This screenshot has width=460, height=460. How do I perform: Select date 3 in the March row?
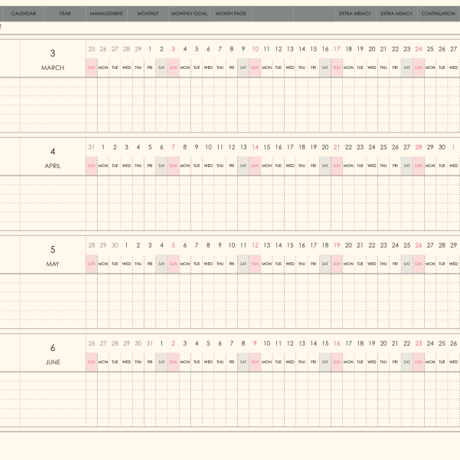click(x=173, y=49)
